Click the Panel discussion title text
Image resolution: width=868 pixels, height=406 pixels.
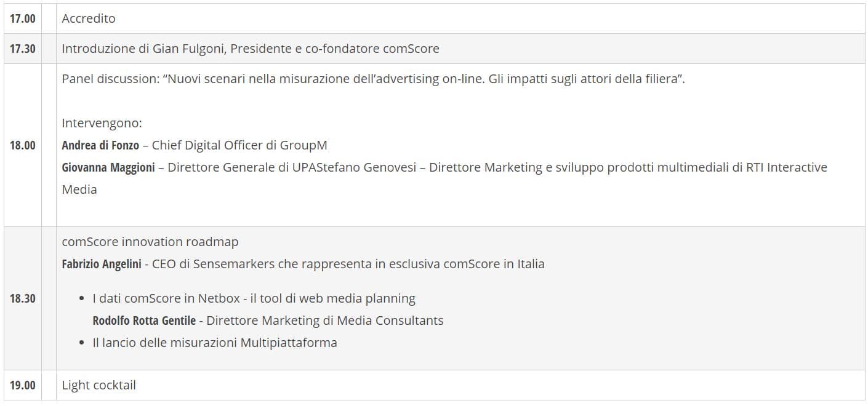point(373,79)
